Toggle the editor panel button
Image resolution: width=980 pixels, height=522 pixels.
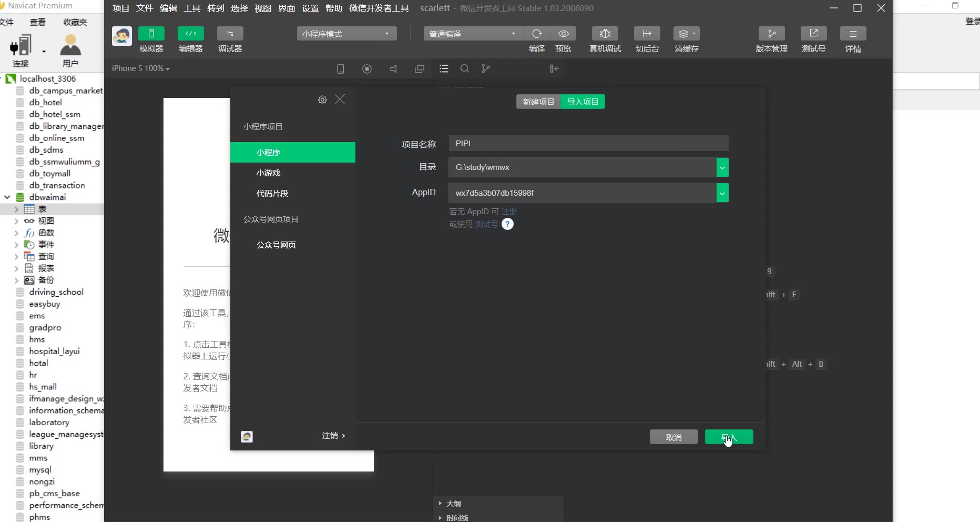click(x=190, y=34)
